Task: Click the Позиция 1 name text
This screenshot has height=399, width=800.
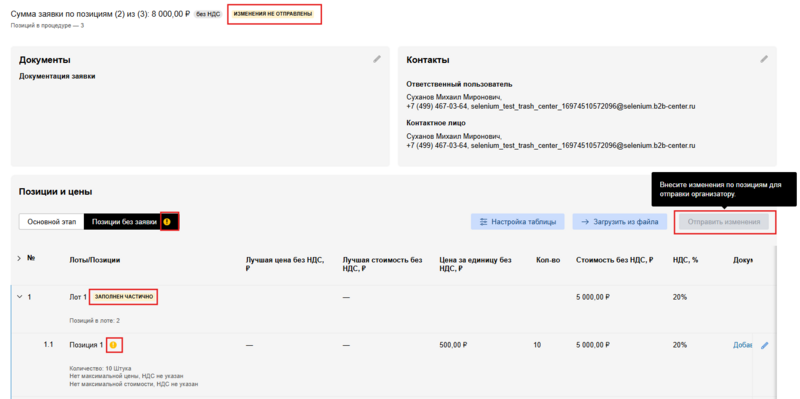Action: 86,345
